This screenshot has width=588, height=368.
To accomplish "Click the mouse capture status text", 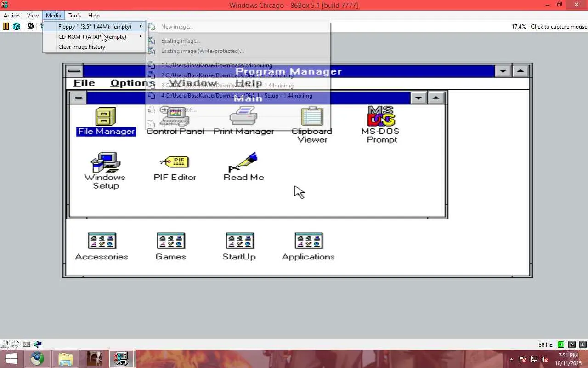I will tap(549, 27).
